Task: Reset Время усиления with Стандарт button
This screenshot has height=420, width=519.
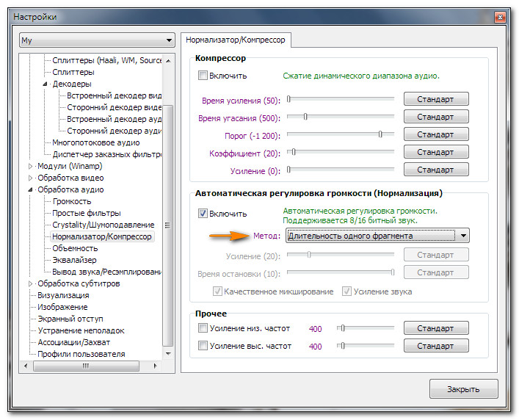Action: point(436,99)
